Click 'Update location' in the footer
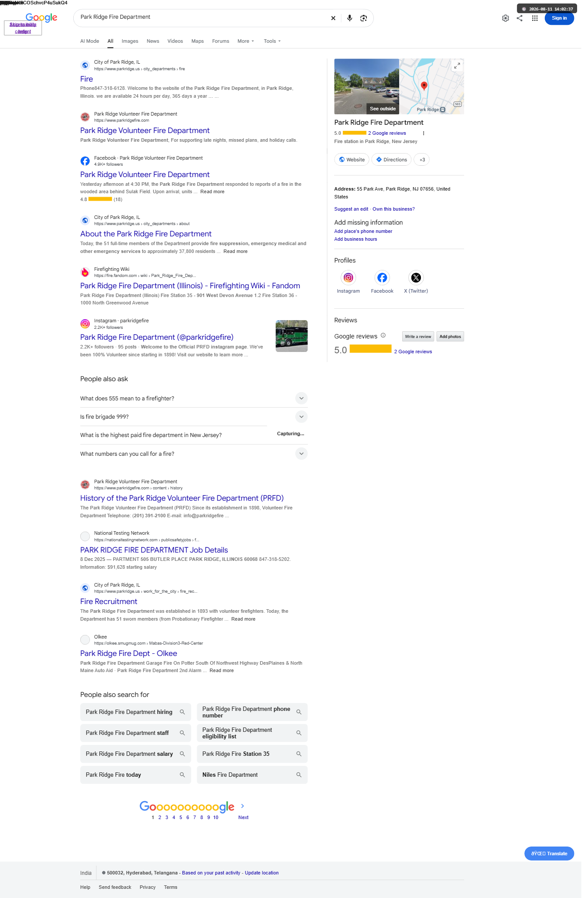588x898 pixels. 262,873
